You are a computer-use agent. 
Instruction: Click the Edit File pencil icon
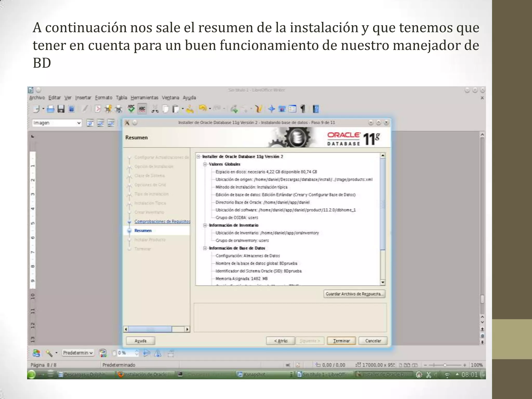[x=85, y=109]
